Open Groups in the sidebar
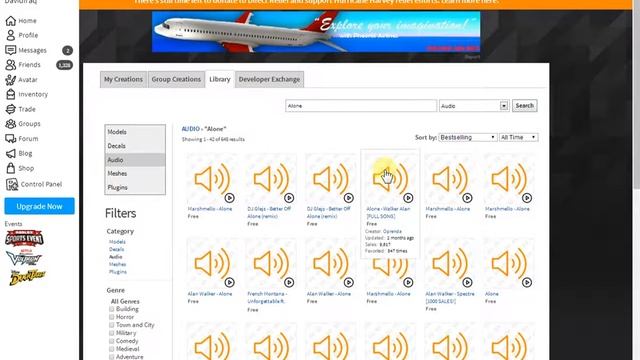This screenshot has height=360, width=640. pyautogui.click(x=23, y=124)
